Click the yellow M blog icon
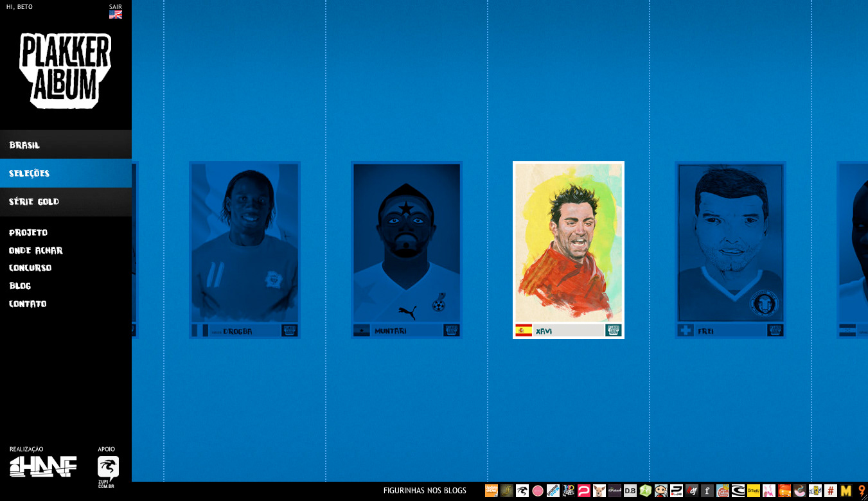Viewport: 868px width, 501px height. point(846,491)
